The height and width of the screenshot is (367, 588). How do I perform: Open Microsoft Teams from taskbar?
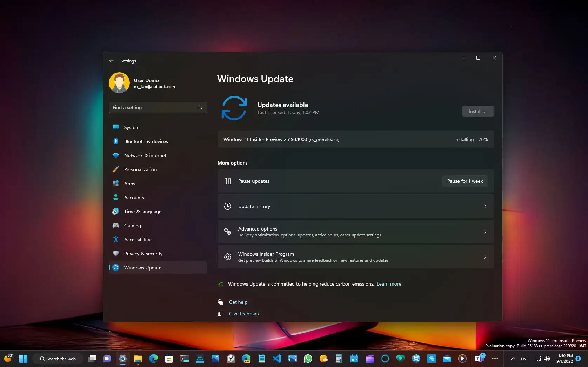[479, 358]
